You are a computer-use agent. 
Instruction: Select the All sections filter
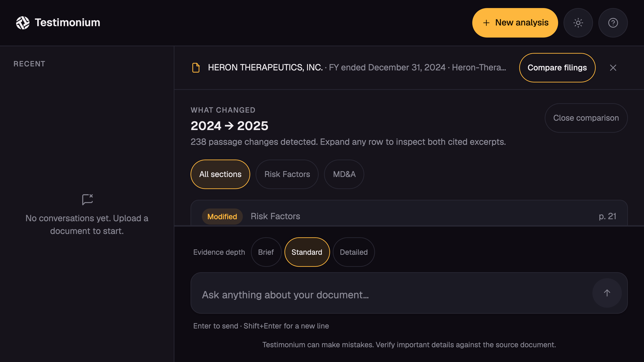click(x=220, y=174)
